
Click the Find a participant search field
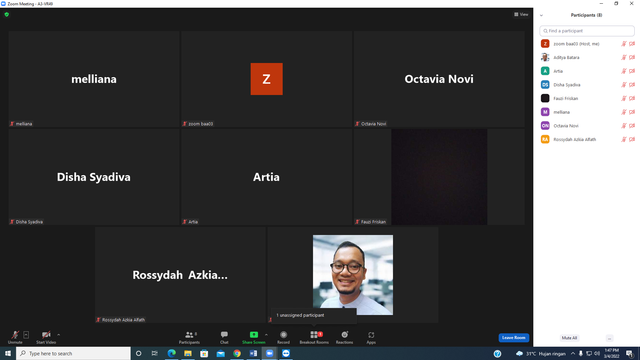click(587, 31)
